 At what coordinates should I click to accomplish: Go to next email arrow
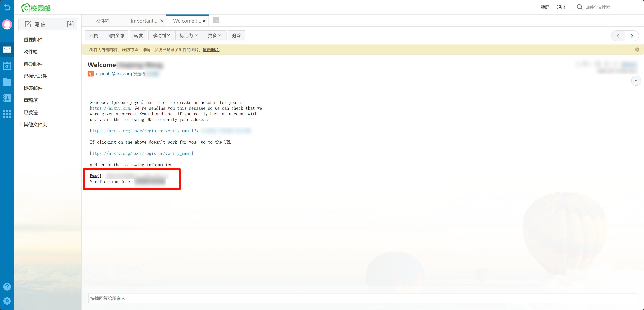click(x=632, y=36)
